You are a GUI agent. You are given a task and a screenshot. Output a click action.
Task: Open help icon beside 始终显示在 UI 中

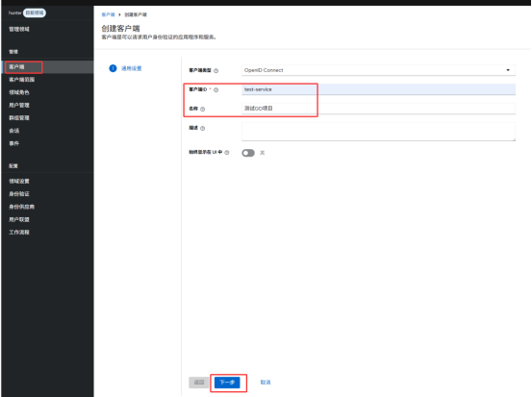click(x=227, y=153)
